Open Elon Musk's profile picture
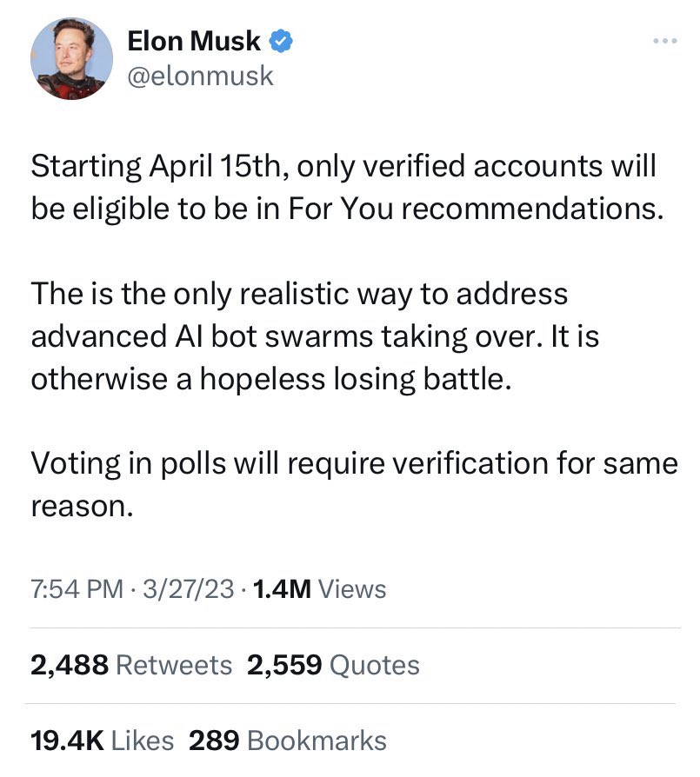This screenshot has width=700, height=777. (x=71, y=58)
